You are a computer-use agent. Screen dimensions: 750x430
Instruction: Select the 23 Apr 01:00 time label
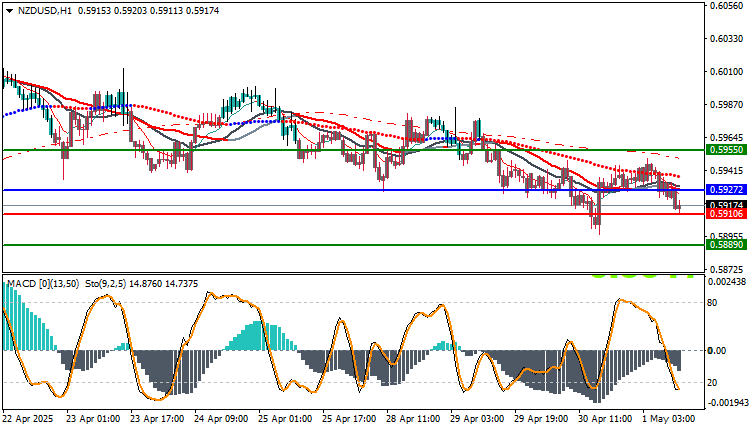pos(93,419)
